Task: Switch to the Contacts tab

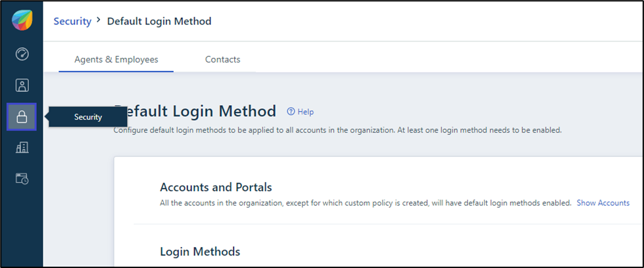Action: pos(222,60)
